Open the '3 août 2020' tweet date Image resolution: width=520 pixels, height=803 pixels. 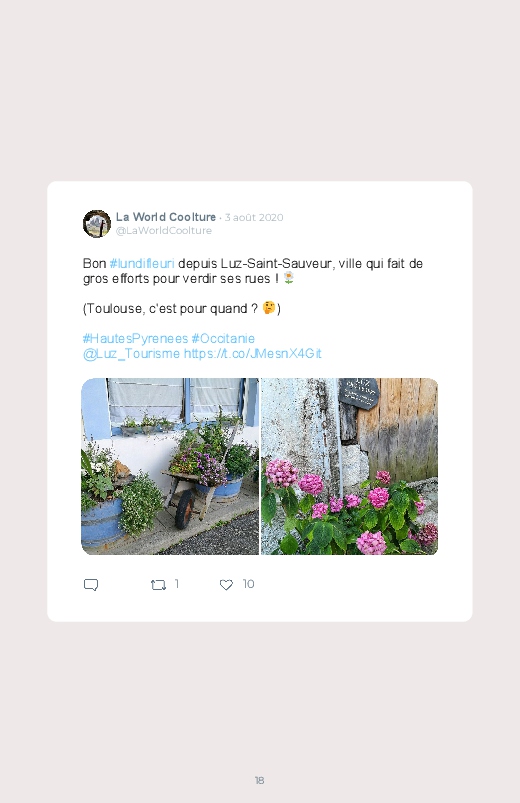[254, 218]
